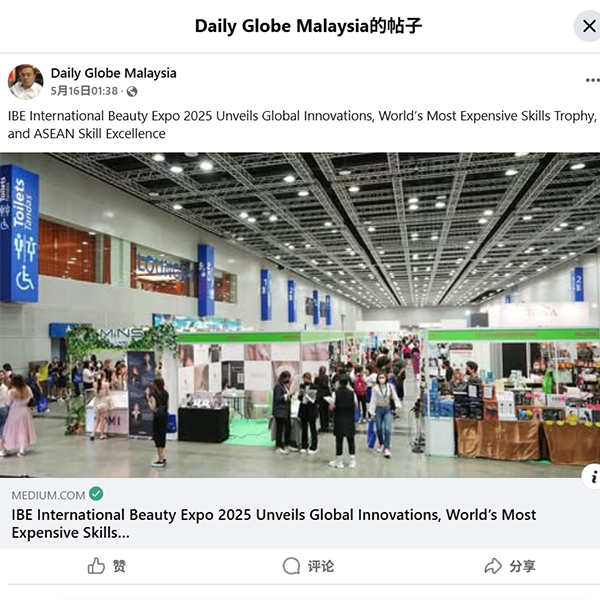Click the info icon on the image
Image resolution: width=600 pixels, height=600 pixels.
tap(592, 477)
